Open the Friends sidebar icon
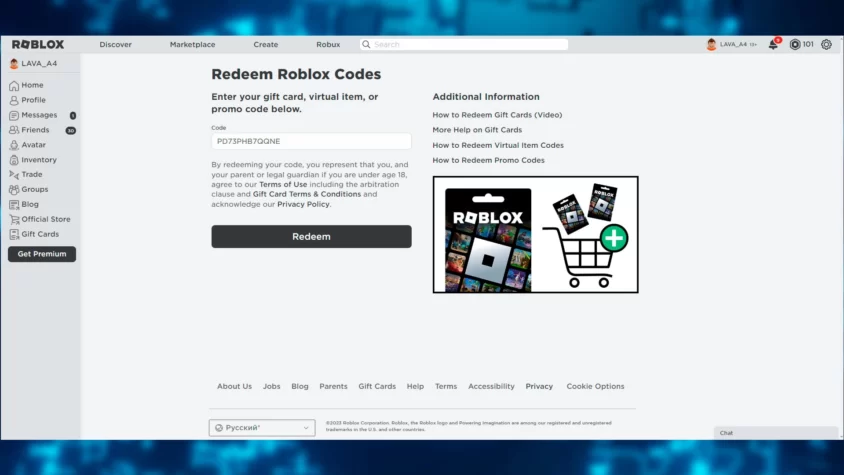The height and width of the screenshot is (475, 844). tap(14, 130)
